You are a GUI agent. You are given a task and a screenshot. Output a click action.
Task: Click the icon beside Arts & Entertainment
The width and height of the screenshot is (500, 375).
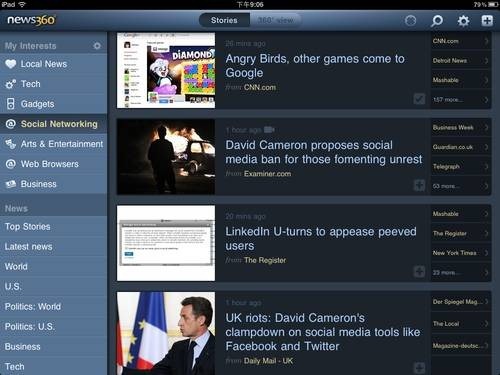click(10, 144)
